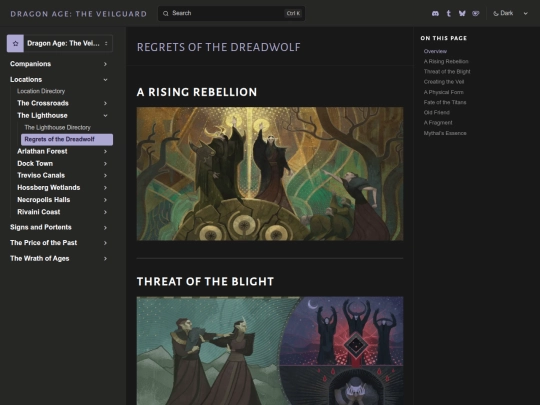Open The Price of the Past entry
This screenshot has width=540, height=405.
click(44, 243)
